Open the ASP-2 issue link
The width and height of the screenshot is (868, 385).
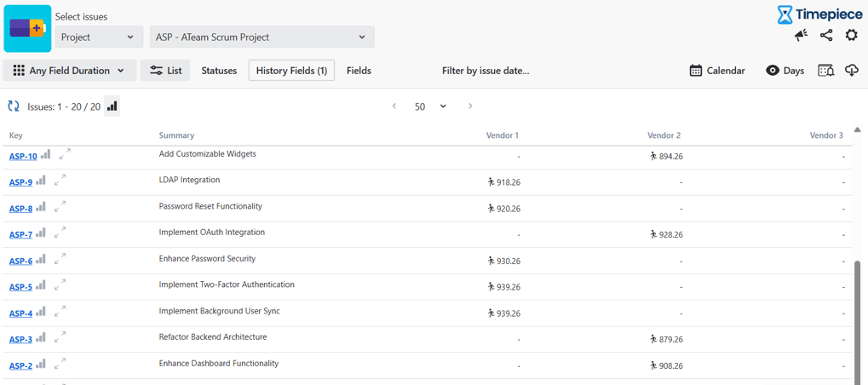(21, 366)
